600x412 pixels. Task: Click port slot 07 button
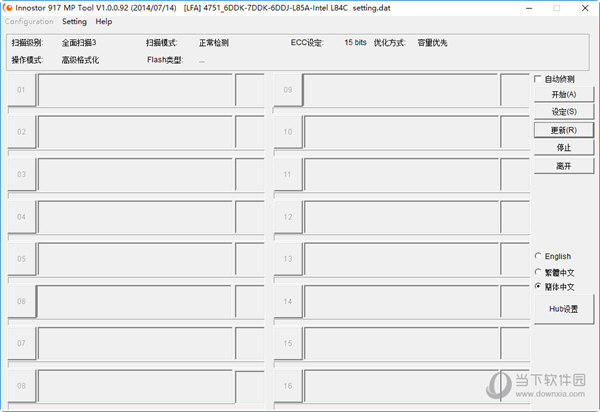click(x=21, y=344)
